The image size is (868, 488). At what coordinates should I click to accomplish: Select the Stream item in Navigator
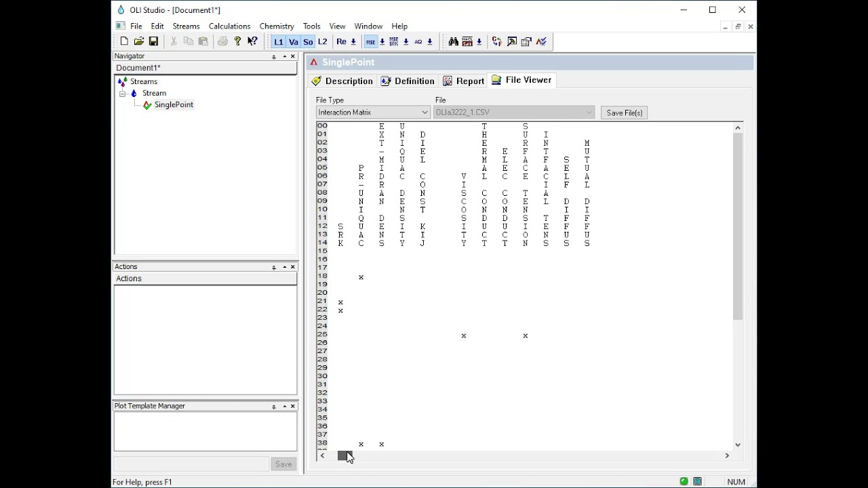[x=154, y=93]
